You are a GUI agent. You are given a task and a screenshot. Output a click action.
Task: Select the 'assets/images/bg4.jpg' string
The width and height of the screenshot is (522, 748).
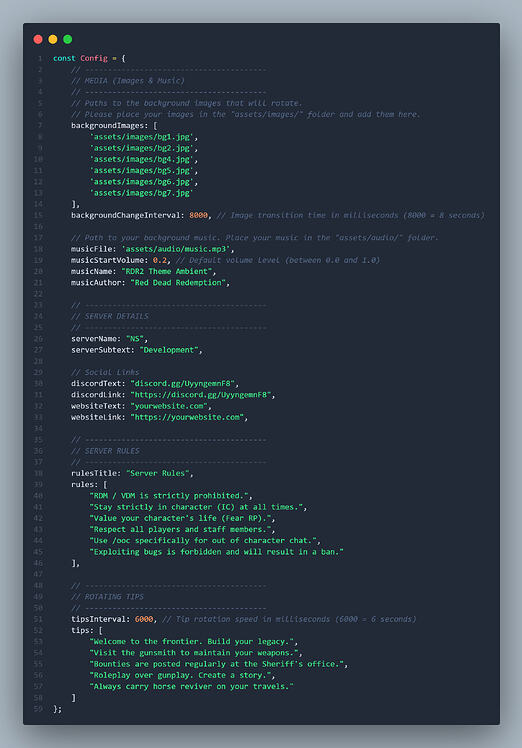[x=141, y=159]
